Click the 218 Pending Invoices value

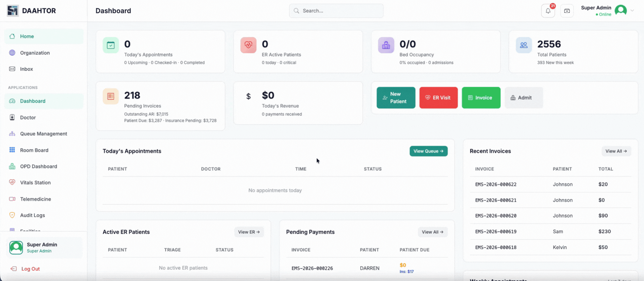tap(132, 95)
